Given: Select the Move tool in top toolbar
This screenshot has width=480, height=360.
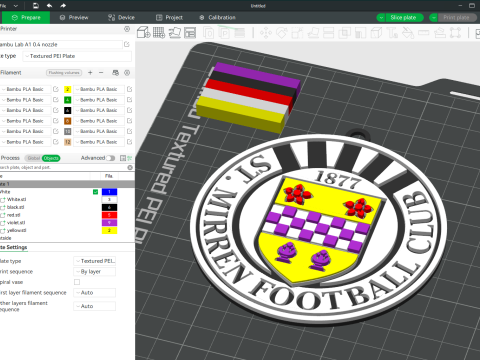Looking at the screenshot, I should coord(266,33).
